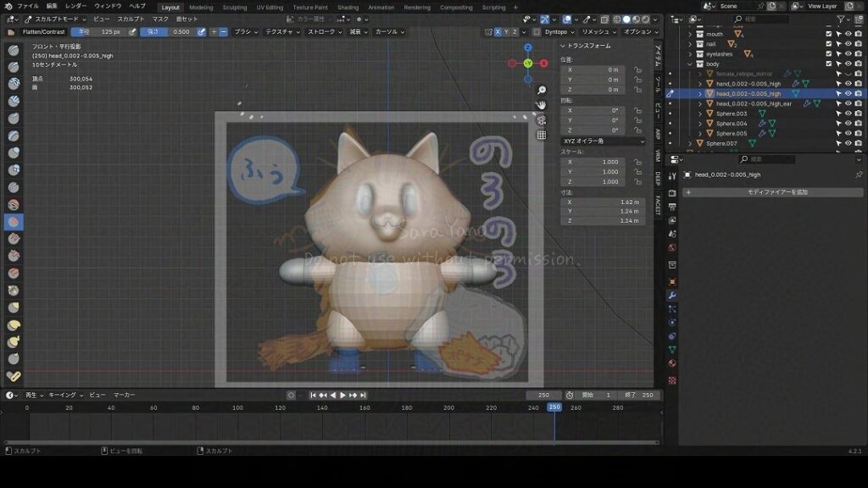Switch to the Sculpting workspace tab
Image resolution: width=868 pixels, height=488 pixels.
[235, 7]
